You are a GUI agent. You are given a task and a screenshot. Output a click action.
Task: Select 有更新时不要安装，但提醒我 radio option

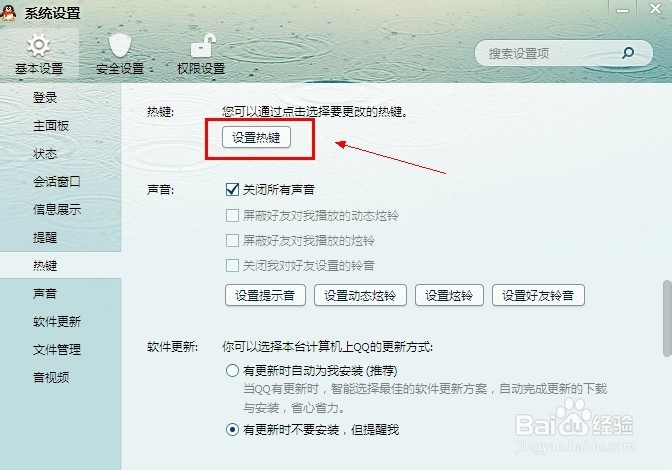pyautogui.click(x=232, y=429)
